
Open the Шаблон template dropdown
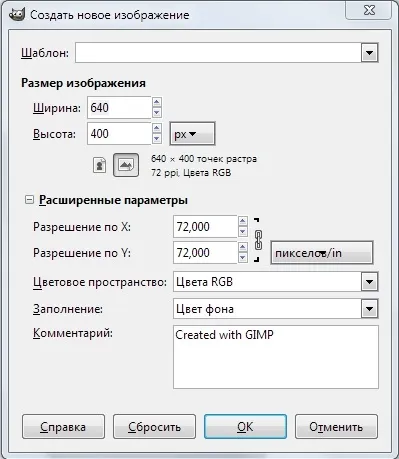369,53
